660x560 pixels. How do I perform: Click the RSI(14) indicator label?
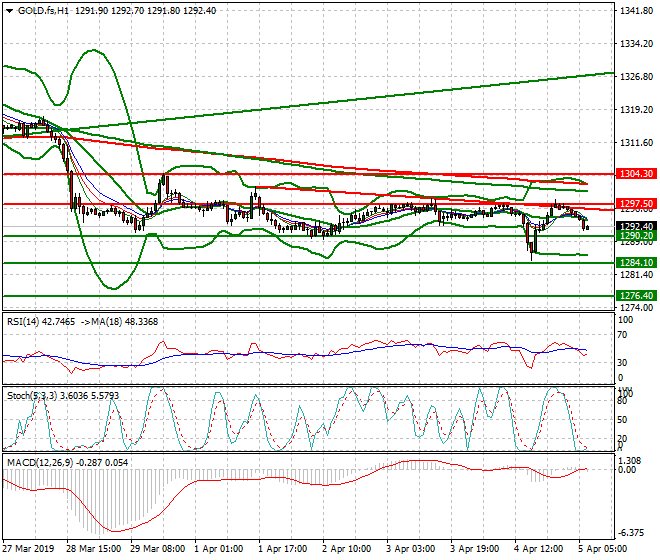30,321
